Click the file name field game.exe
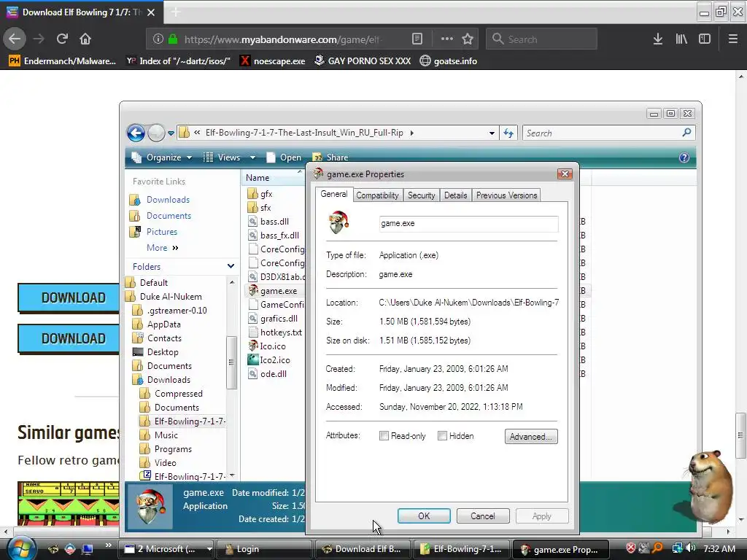The height and width of the screenshot is (560, 747). (x=468, y=224)
